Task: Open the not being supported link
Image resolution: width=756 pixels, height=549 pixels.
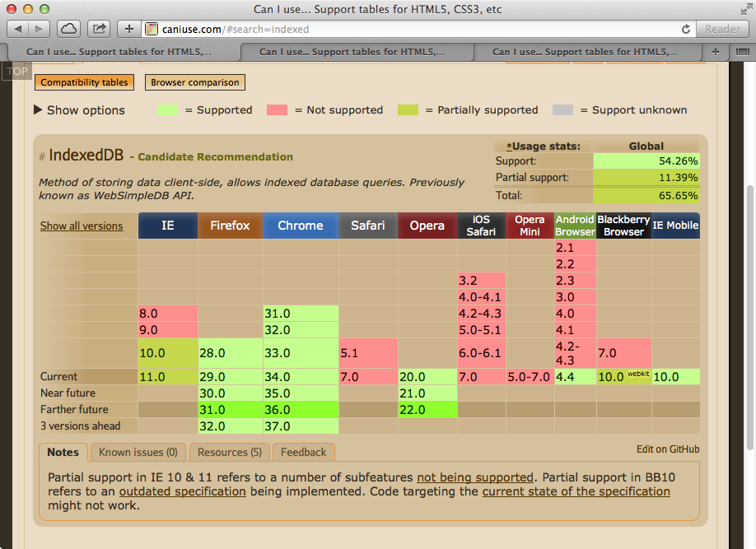Action: point(475,477)
